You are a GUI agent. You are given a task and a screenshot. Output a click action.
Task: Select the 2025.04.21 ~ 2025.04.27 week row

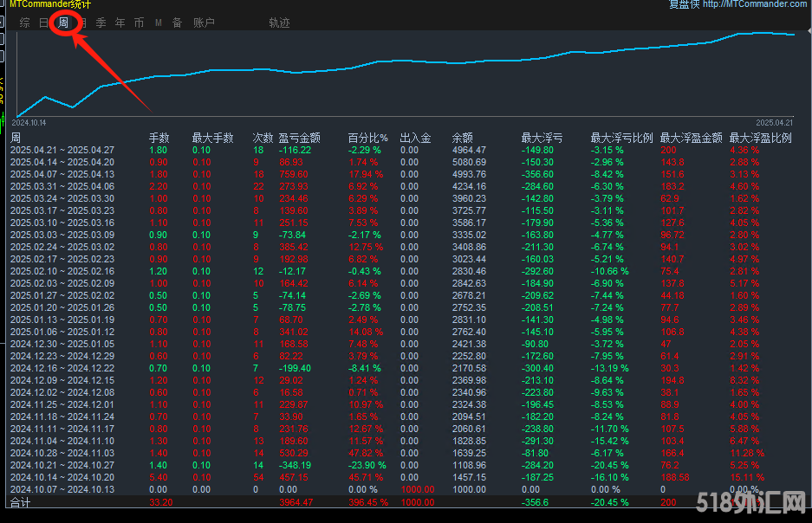[x=62, y=150]
